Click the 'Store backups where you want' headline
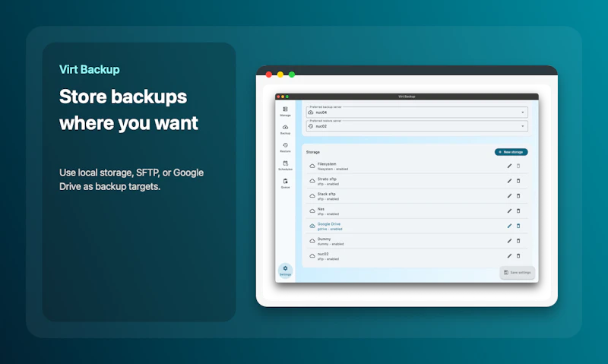The image size is (608, 364). pyautogui.click(x=128, y=109)
